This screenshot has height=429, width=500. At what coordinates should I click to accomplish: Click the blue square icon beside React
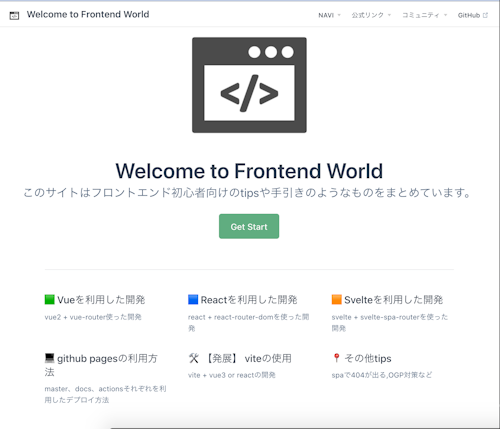[x=193, y=299]
